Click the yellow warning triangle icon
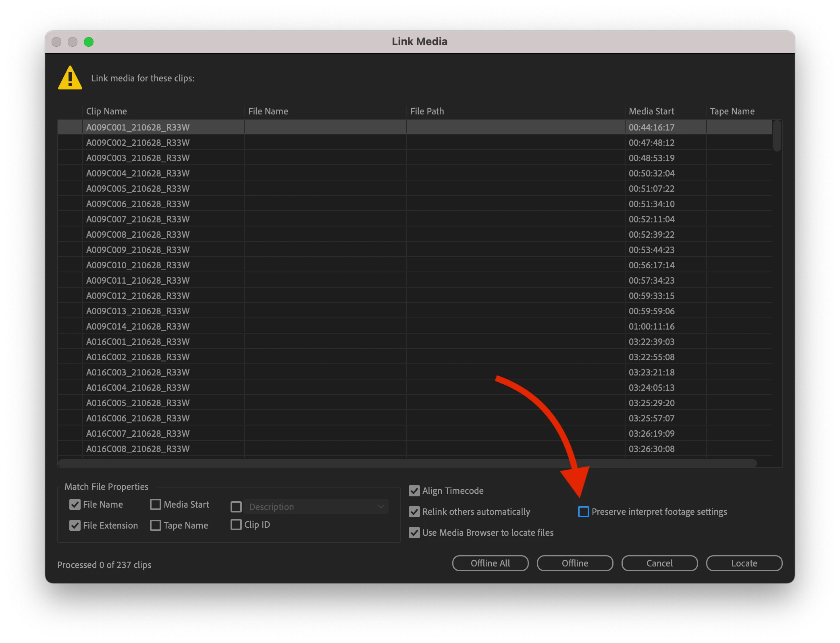Screen dimensions: 840x643 click(70, 78)
